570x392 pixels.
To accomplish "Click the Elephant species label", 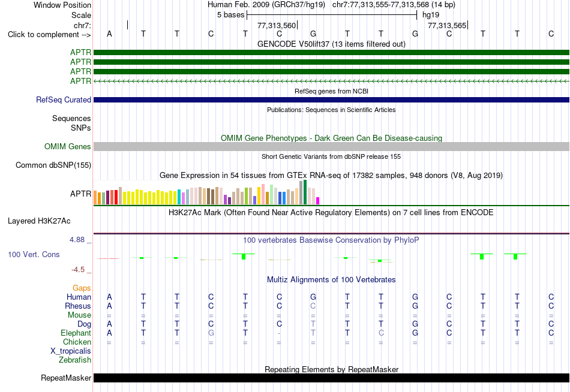I will [x=76, y=333].
